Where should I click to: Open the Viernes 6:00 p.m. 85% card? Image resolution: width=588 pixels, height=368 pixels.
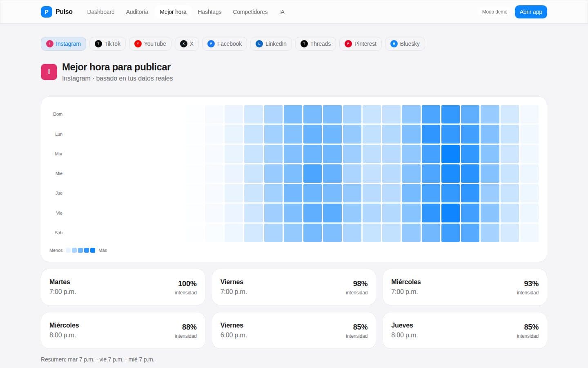(x=294, y=330)
